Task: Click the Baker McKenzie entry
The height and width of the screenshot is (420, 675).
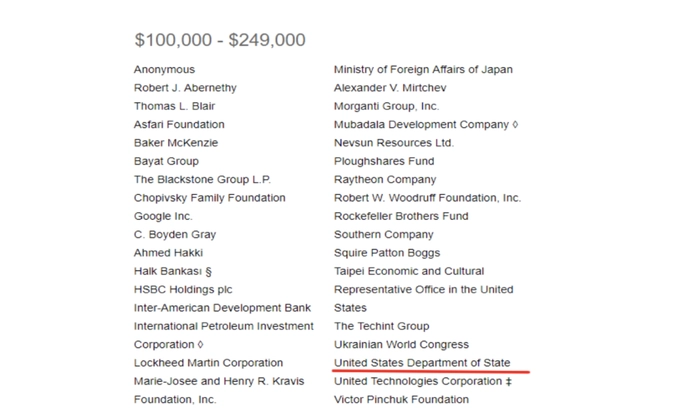Action: point(175,143)
